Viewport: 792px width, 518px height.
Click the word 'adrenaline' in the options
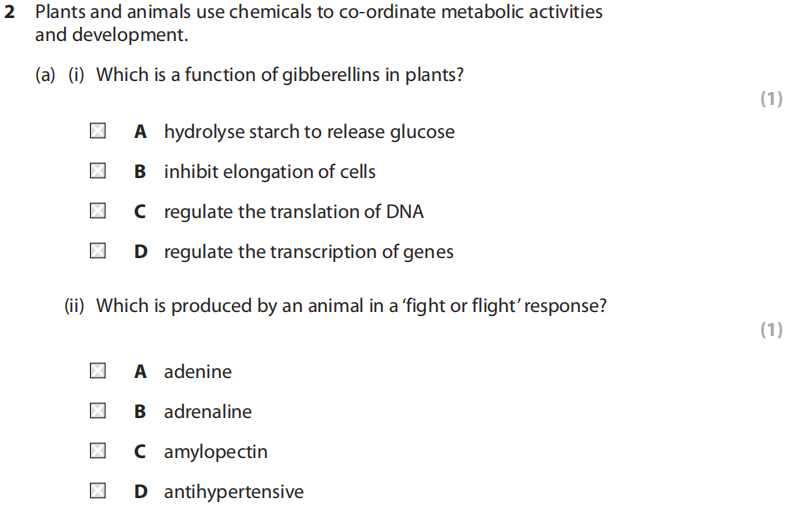[x=208, y=412]
